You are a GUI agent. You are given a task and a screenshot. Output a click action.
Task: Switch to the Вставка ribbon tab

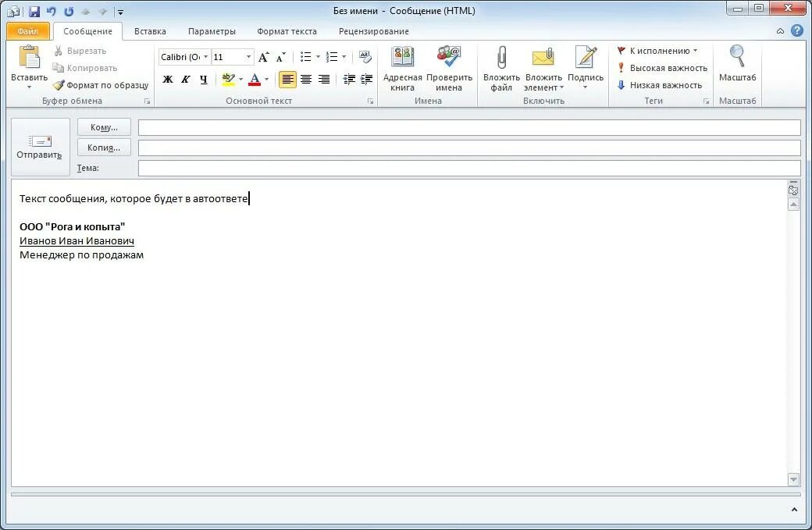tap(150, 31)
